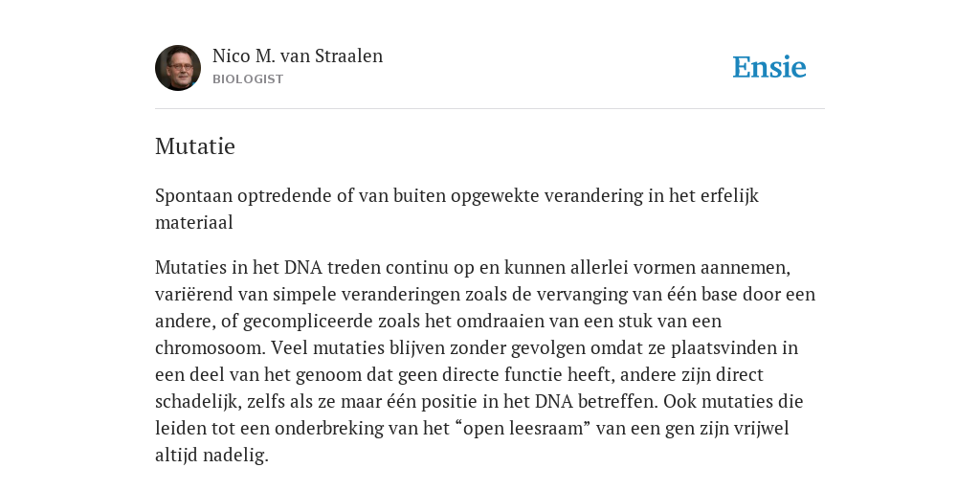Open the Ensie logo link
980x490 pixels.
pyautogui.click(x=769, y=68)
